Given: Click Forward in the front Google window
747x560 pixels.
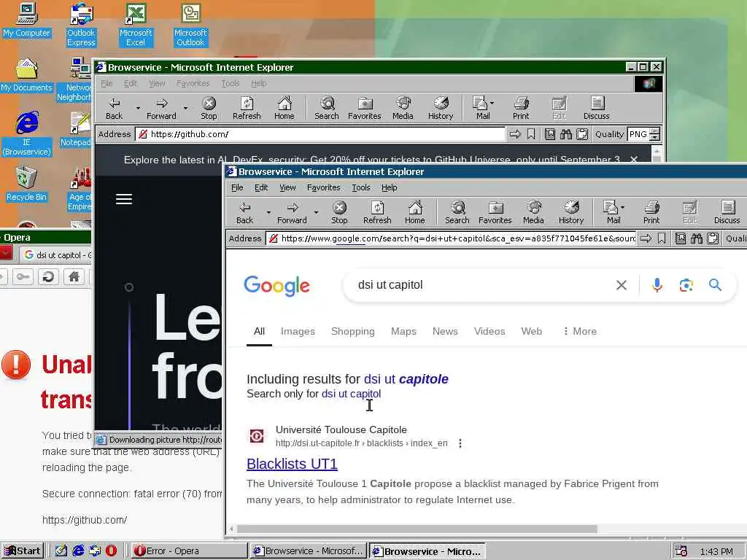Looking at the screenshot, I should coord(292,212).
